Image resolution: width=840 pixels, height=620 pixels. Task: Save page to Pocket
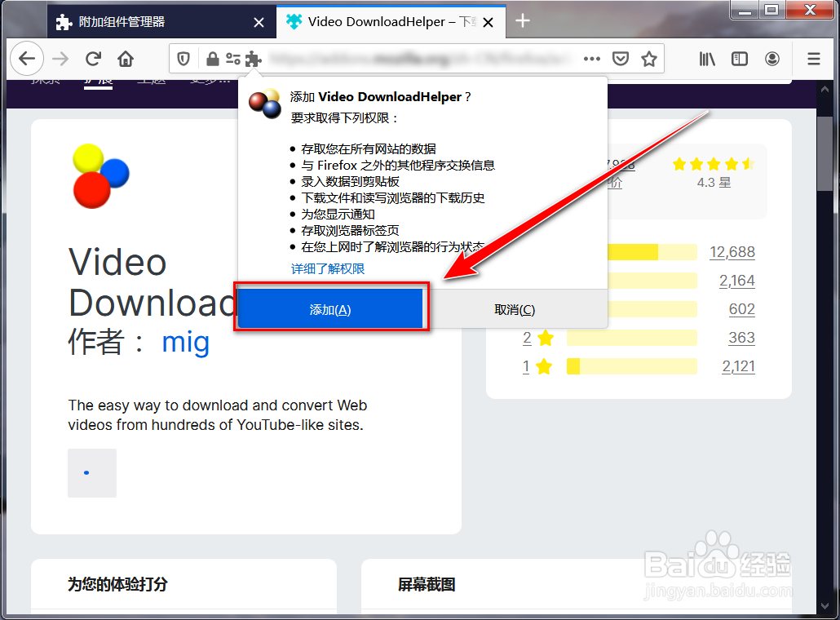(x=621, y=59)
